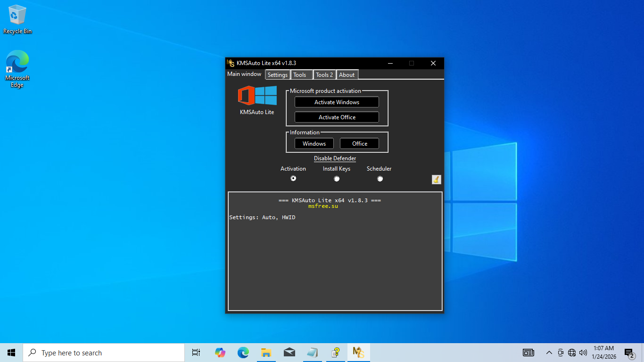Screen dimensions: 644x362
Task: Switch to the Settings tab
Action: coord(278,75)
